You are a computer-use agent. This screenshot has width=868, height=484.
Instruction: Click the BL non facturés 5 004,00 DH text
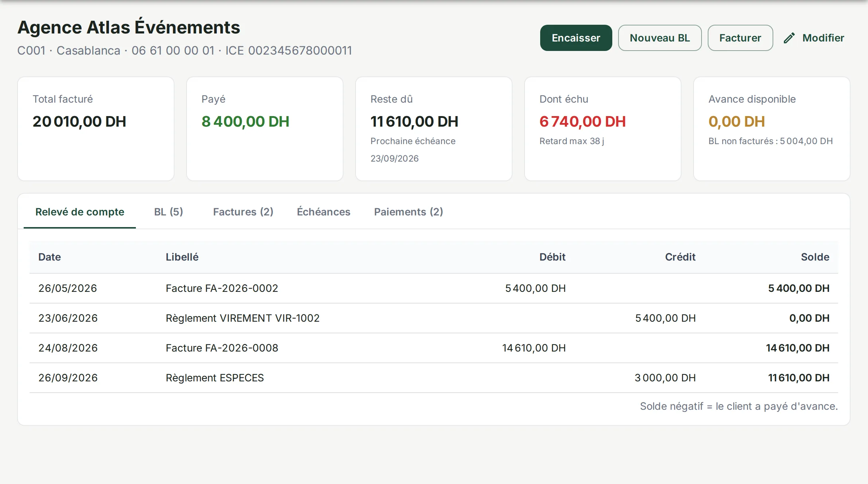[x=770, y=141]
